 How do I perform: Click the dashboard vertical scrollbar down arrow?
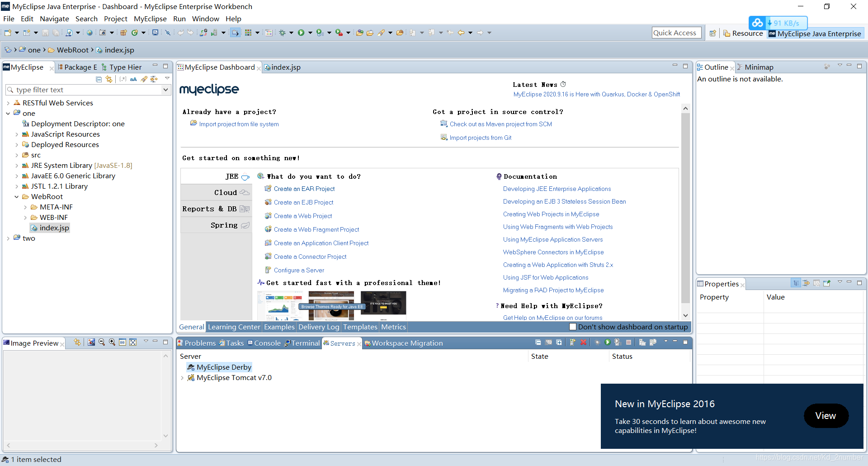685,315
